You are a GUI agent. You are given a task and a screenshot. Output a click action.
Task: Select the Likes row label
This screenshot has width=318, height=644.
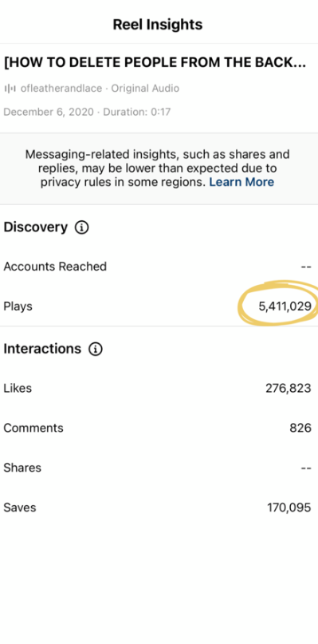coord(18,388)
